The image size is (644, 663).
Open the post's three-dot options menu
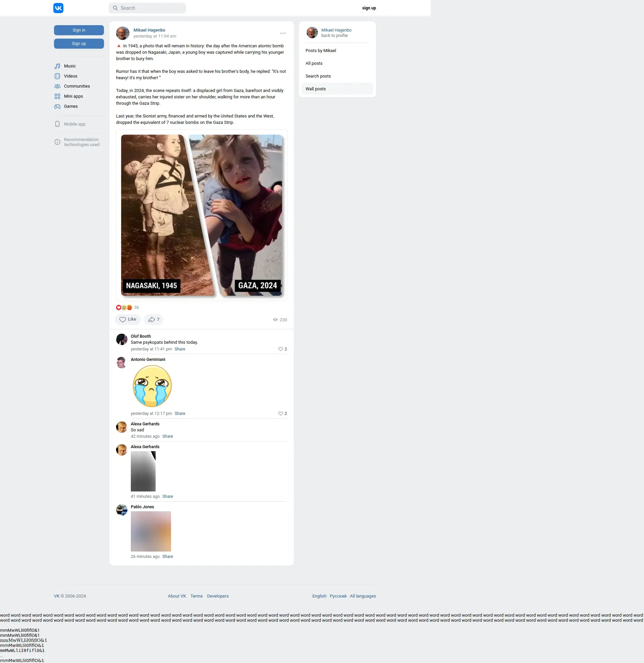point(283,33)
